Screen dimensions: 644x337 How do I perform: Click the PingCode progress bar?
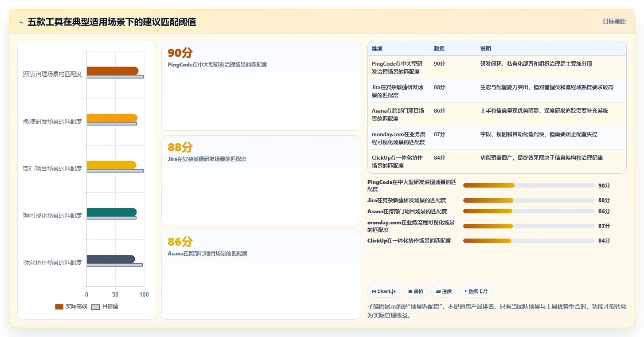point(529,185)
